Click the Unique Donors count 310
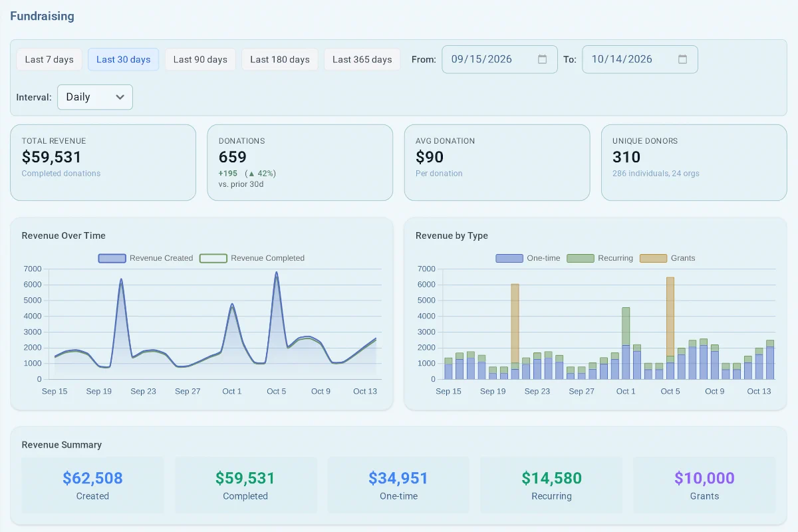The width and height of the screenshot is (798, 532). [x=626, y=157]
